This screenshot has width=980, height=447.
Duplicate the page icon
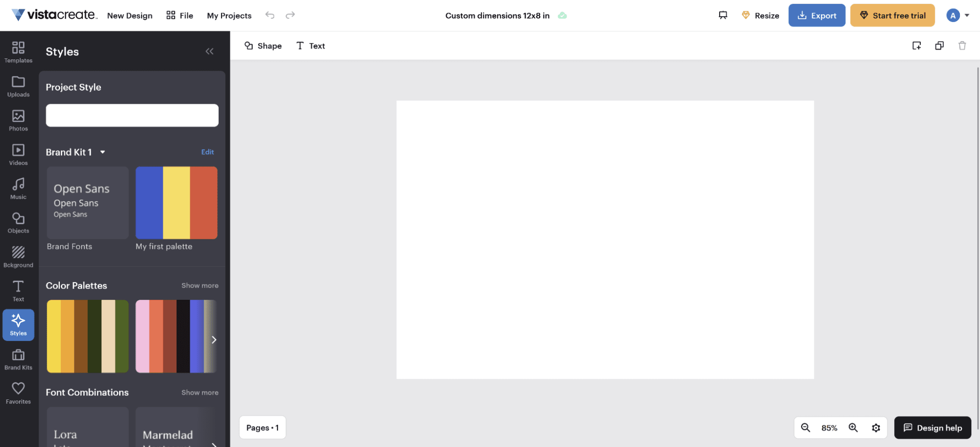pyautogui.click(x=939, y=46)
